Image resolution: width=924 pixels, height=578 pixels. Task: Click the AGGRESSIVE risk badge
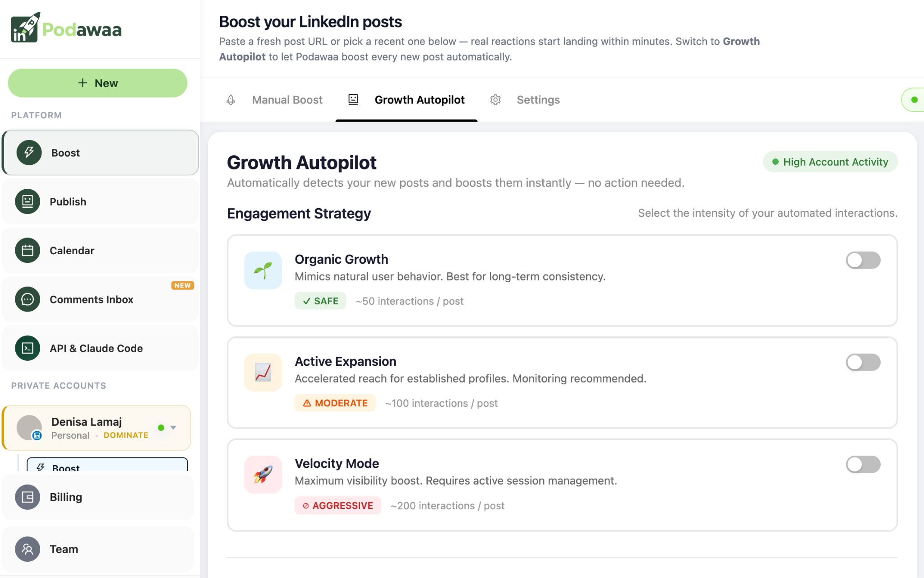point(338,505)
